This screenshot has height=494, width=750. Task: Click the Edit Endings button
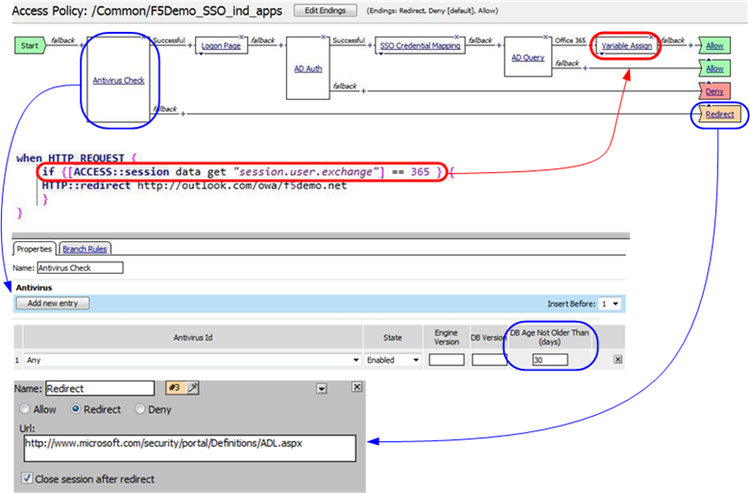(x=325, y=11)
